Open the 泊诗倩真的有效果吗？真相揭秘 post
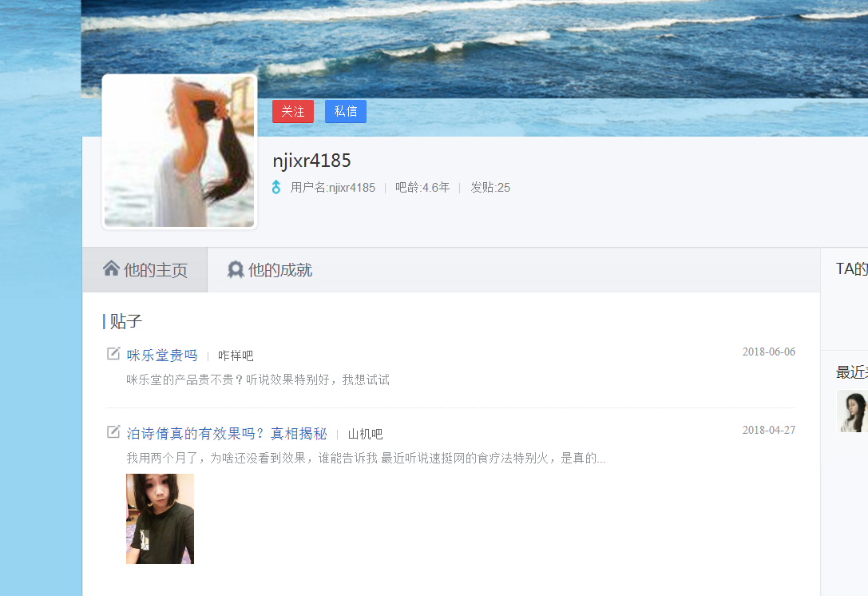Viewport: 868px width, 596px height. tap(227, 434)
